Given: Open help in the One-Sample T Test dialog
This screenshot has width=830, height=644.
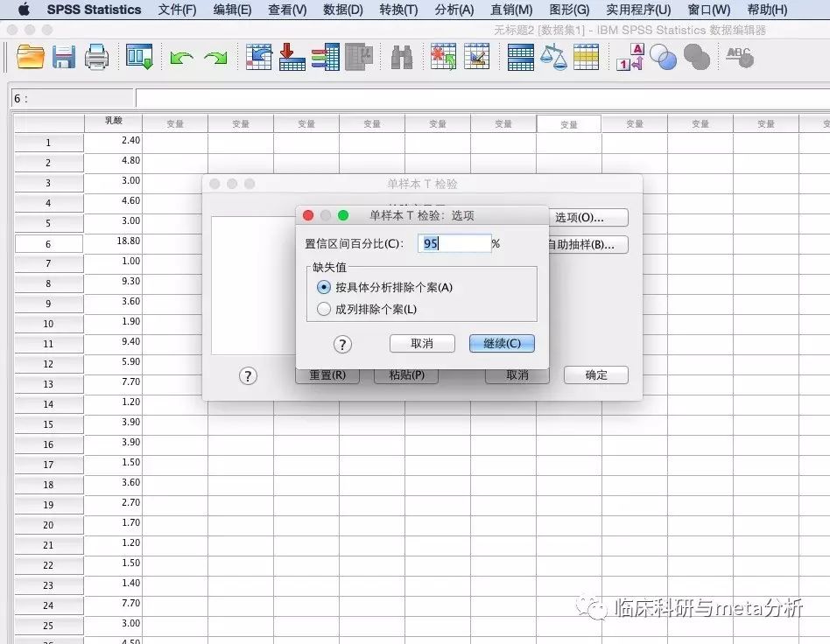Looking at the screenshot, I should (248, 375).
